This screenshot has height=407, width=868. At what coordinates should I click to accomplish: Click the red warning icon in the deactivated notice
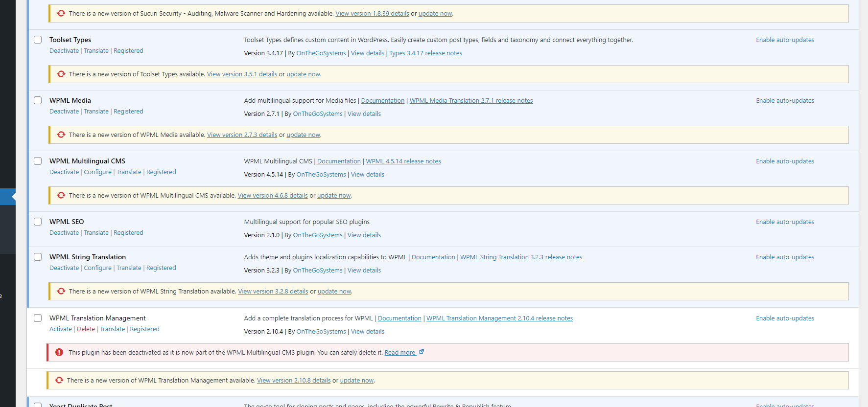(x=59, y=352)
